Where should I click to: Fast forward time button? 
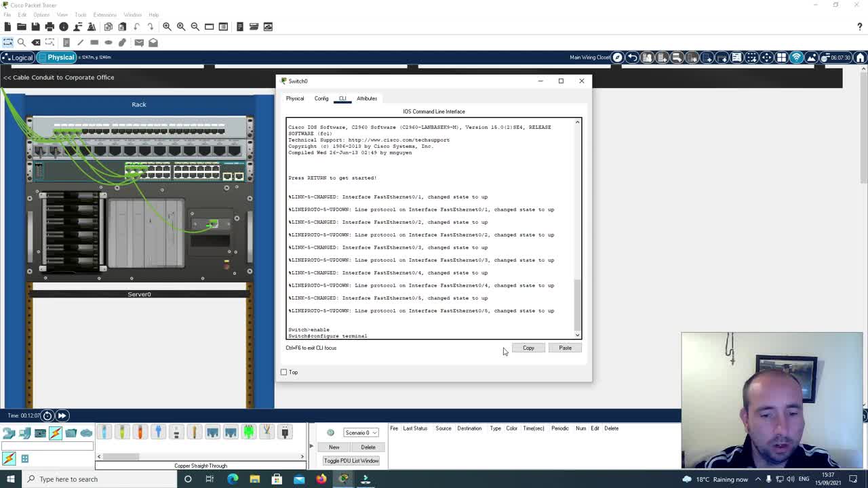pyautogui.click(x=62, y=415)
